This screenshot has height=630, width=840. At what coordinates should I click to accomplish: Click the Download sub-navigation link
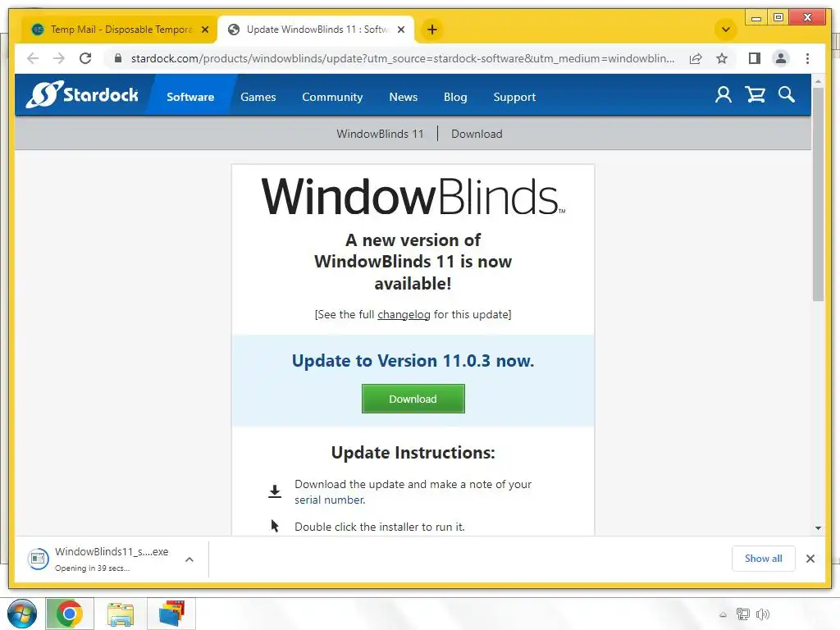click(x=477, y=134)
